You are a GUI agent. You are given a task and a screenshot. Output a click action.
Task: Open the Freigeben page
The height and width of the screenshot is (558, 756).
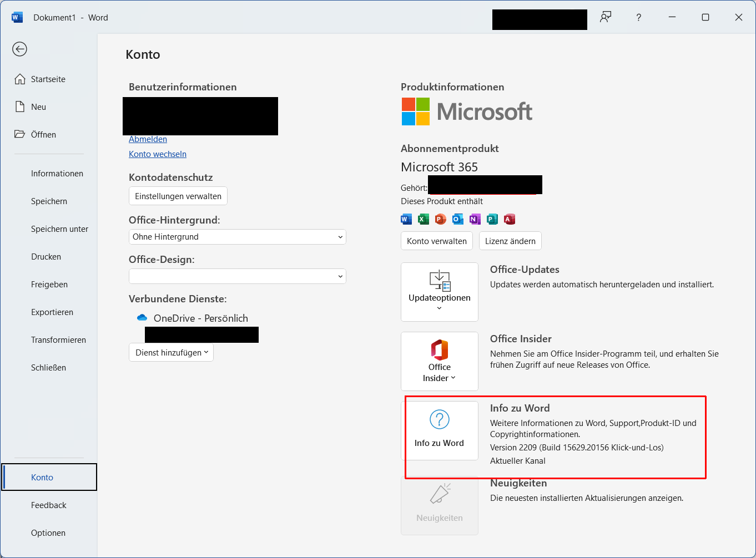point(49,285)
